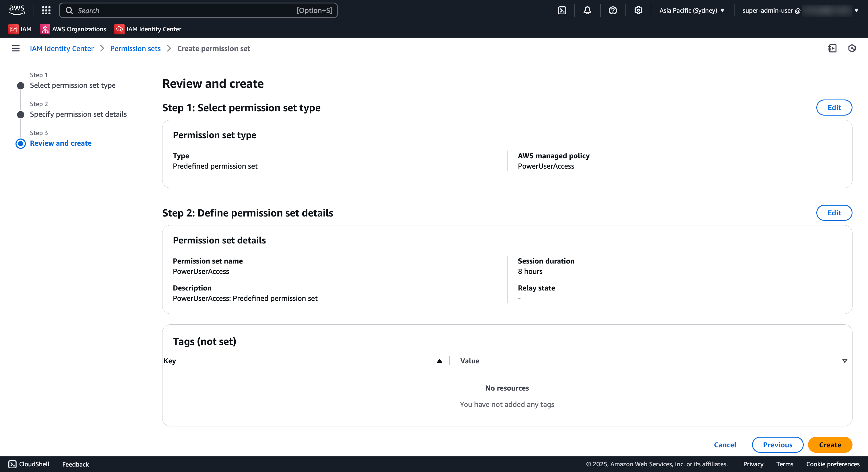Click the Permission sets breadcrumb link
This screenshot has width=868, height=472.
tap(135, 48)
